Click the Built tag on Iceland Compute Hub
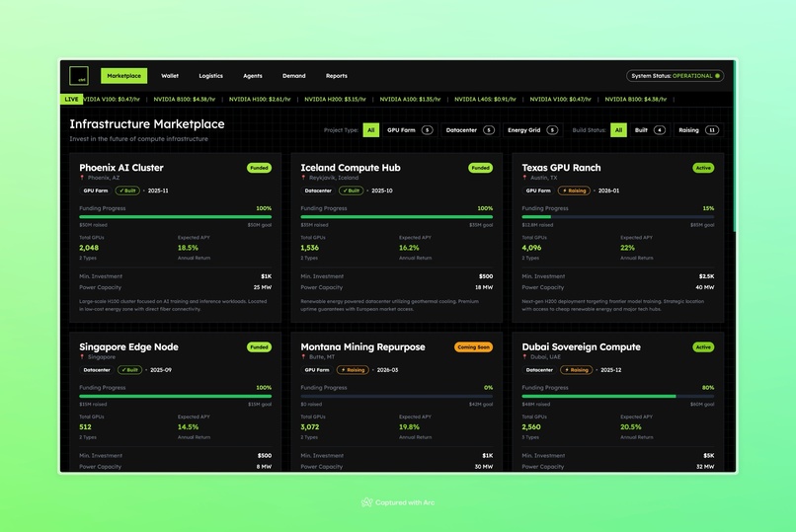 click(351, 190)
